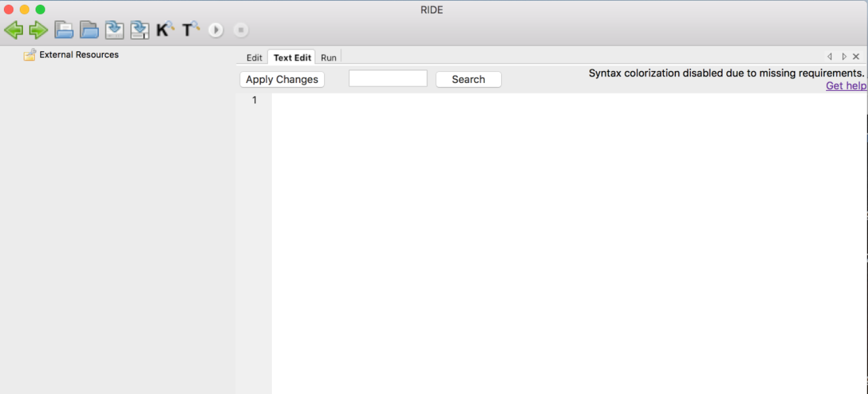
Task: Close the current editor tab
Action: (855, 56)
